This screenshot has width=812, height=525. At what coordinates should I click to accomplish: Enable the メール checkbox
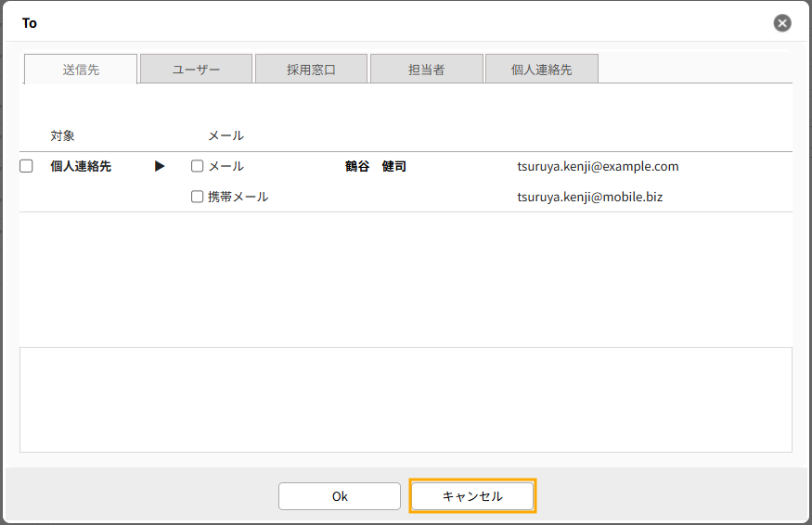pos(197,167)
